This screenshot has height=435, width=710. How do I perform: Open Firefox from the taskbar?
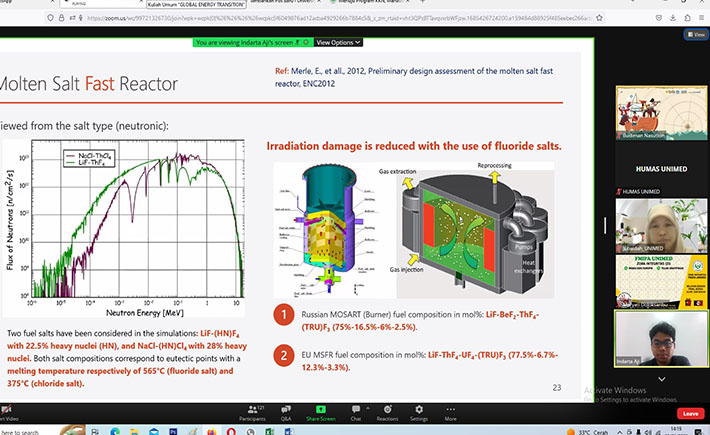click(x=211, y=431)
